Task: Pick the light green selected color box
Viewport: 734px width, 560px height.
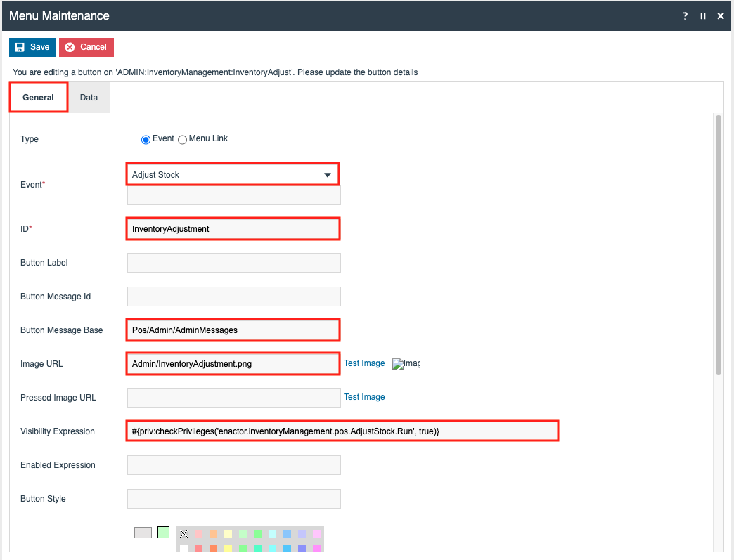Action: coord(164,532)
